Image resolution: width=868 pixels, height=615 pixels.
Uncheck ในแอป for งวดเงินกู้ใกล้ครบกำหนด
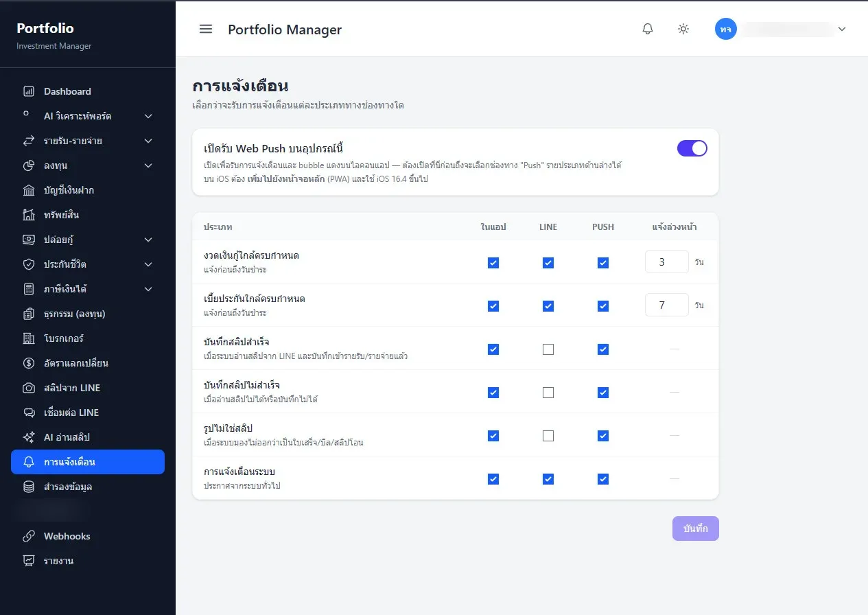coord(493,262)
